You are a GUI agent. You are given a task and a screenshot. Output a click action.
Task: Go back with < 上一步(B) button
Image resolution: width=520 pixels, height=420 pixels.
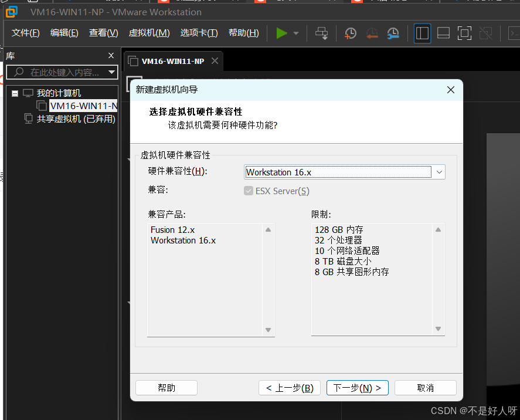(290, 388)
